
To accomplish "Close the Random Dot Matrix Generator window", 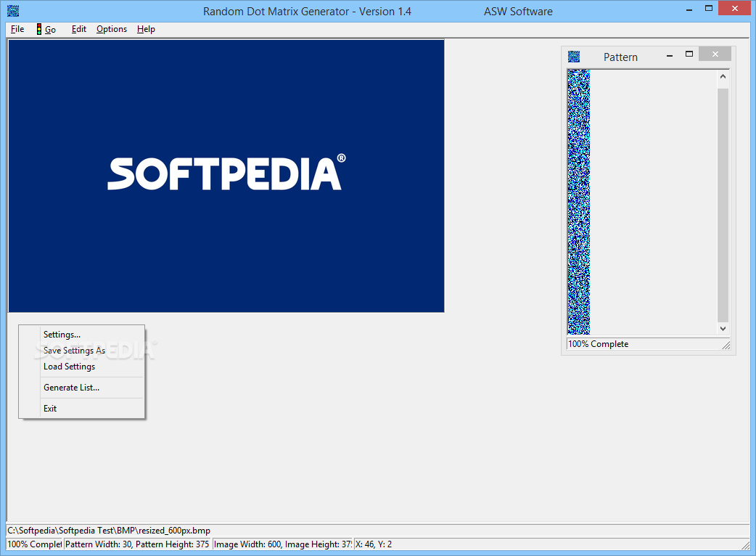I will tap(735, 8).
